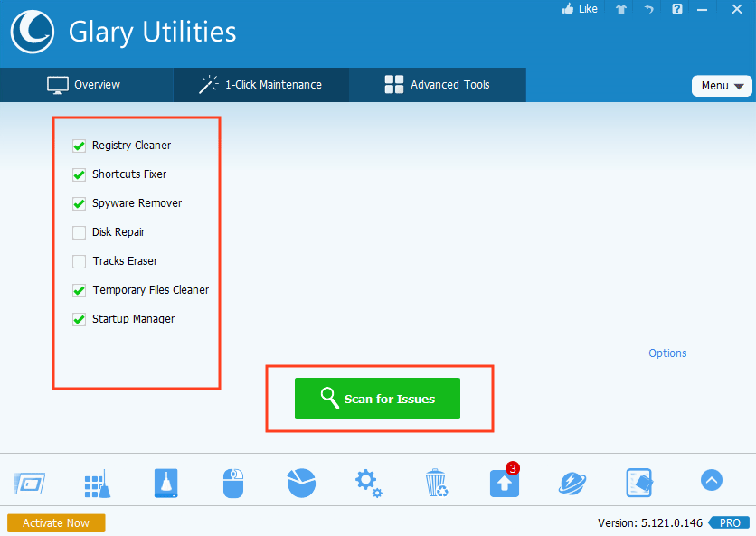Viewport: 756px width, 536px height.
Task: Open the Disk cleanup drive-with-broom icon
Action: (x=165, y=483)
